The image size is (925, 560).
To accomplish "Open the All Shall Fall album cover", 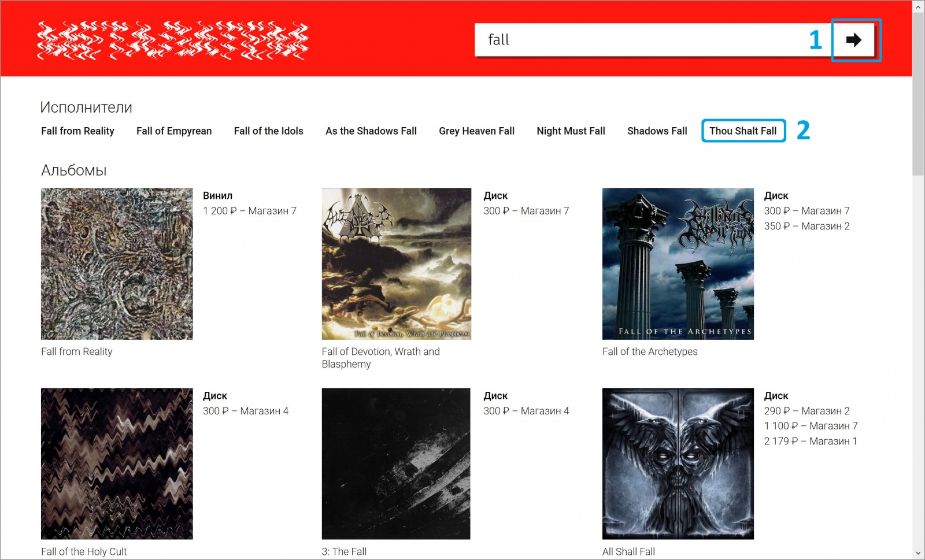I will [x=678, y=463].
